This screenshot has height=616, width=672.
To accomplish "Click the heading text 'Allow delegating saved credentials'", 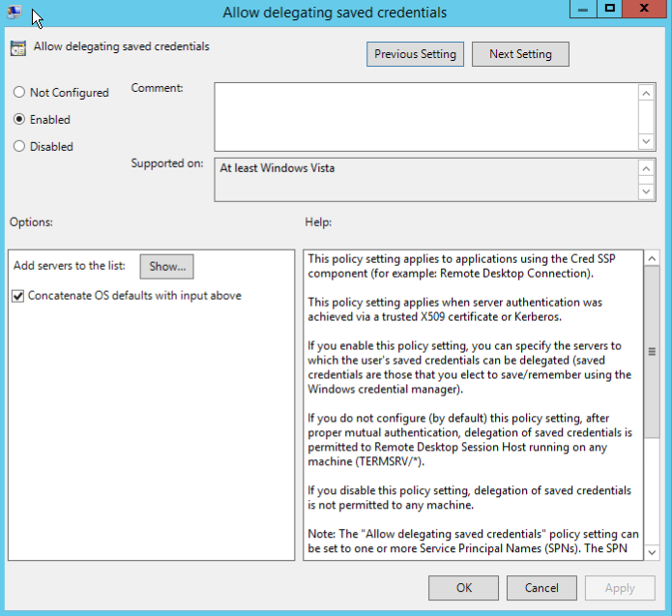I will [x=121, y=46].
